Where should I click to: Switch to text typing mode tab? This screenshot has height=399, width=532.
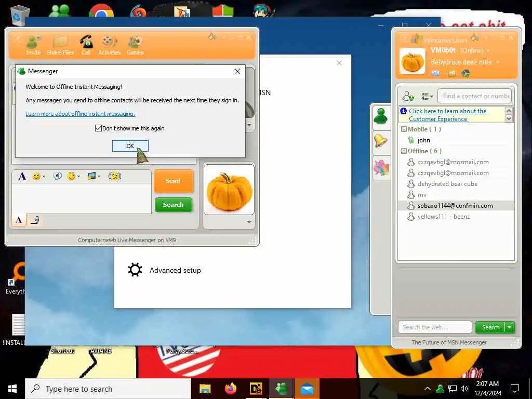tap(19, 220)
